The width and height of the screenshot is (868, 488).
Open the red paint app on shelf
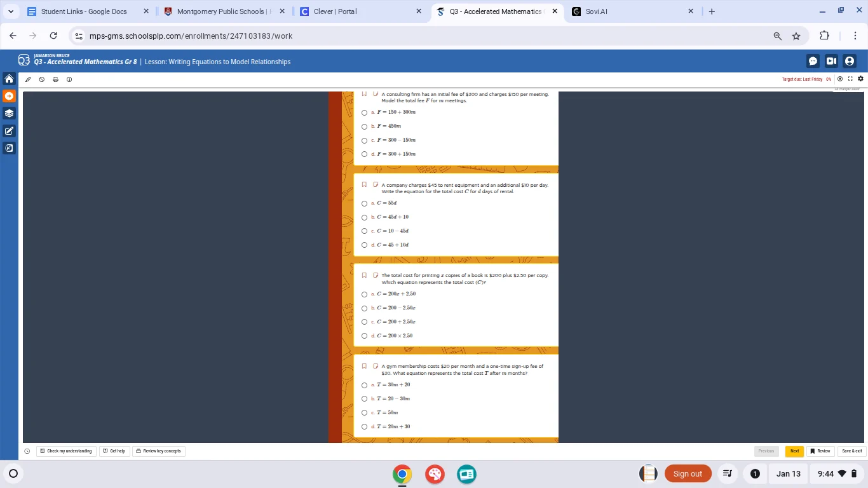[435, 474]
